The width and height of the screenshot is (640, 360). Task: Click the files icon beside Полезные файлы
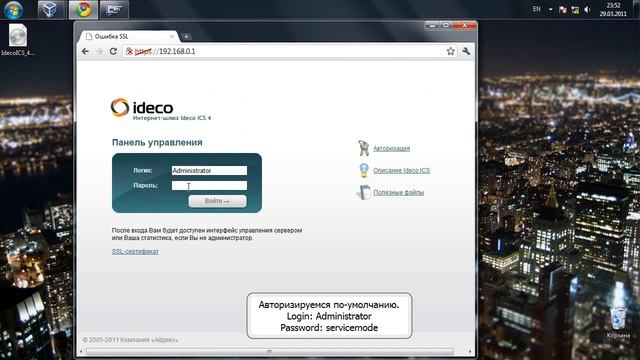point(364,192)
